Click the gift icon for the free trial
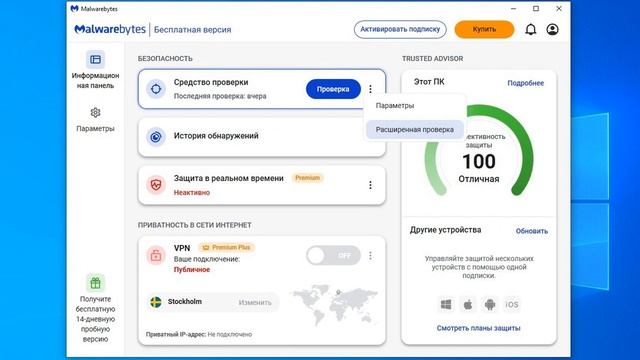The image size is (640, 360). coord(95,283)
